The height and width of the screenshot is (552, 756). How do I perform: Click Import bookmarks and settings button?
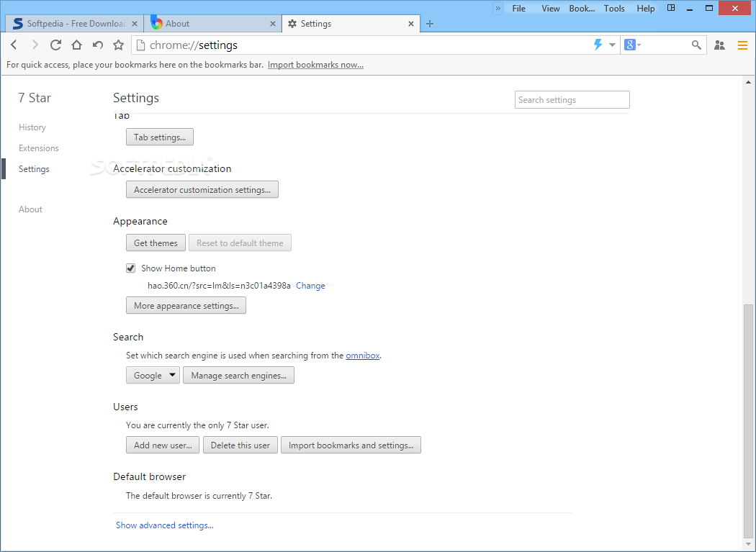(x=351, y=445)
